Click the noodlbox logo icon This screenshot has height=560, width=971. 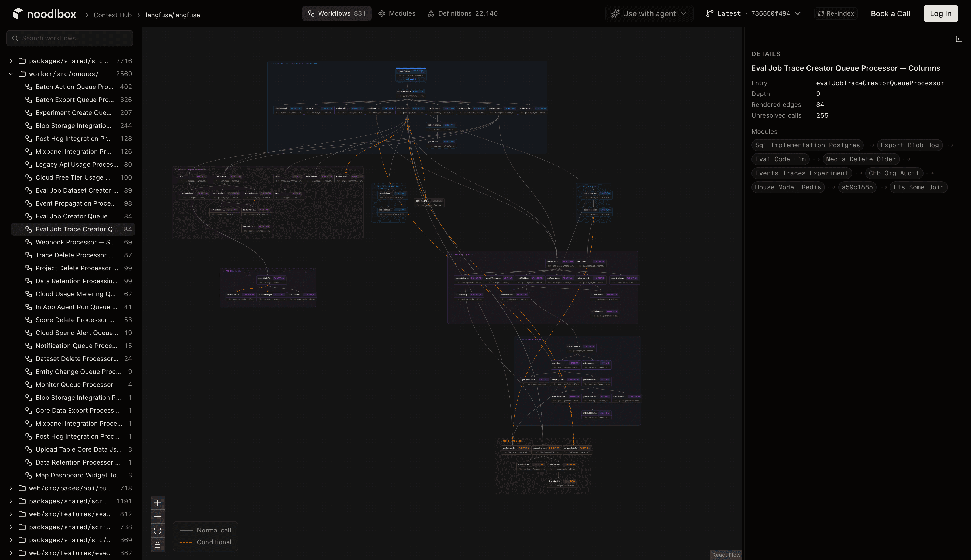click(x=18, y=13)
